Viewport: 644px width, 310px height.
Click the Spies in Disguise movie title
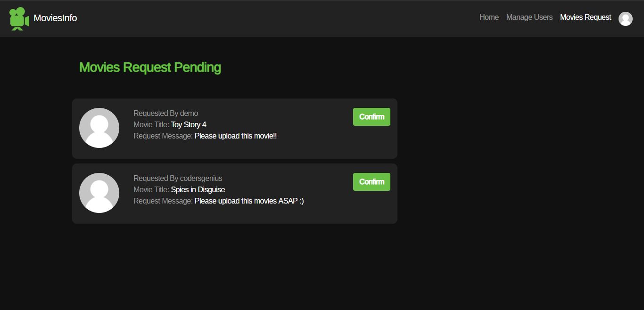click(198, 190)
